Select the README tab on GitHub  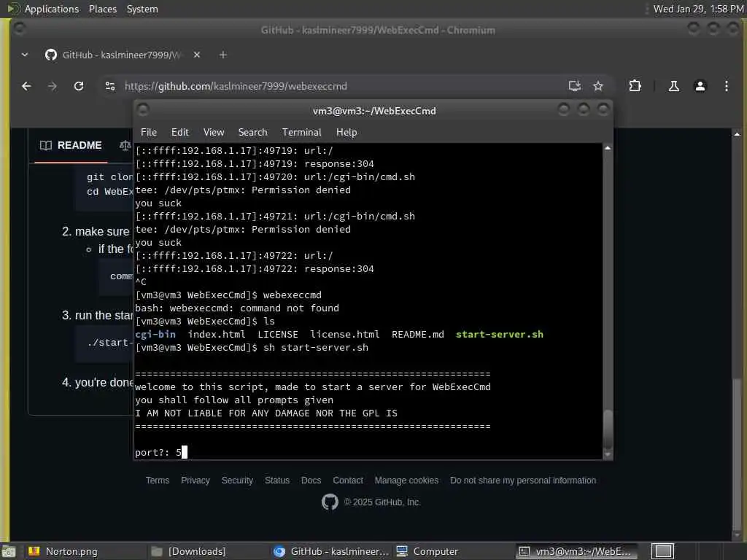click(x=71, y=145)
